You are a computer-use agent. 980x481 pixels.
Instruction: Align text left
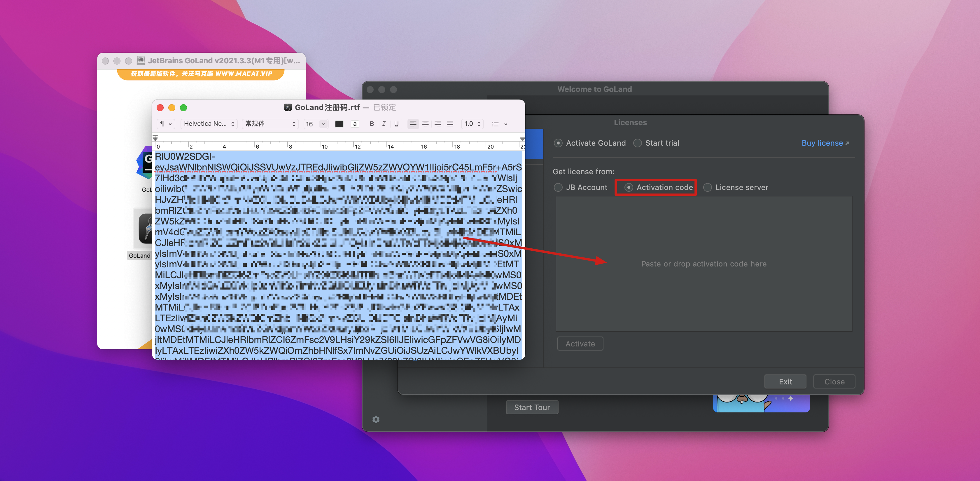pyautogui.click(x=413, y=124)
